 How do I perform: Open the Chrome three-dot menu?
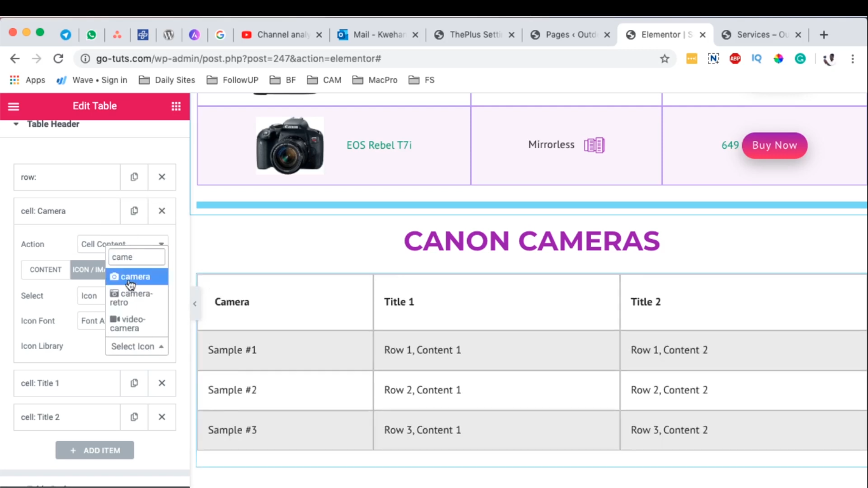[853, 58]
